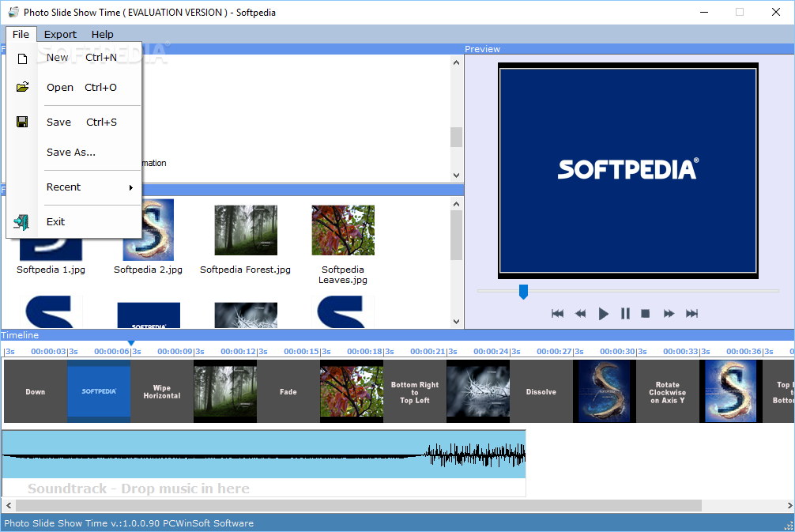Select the blue SOFTPEDIA slide in timeline
The image size is (795, 532).
(x=99, y=391)
